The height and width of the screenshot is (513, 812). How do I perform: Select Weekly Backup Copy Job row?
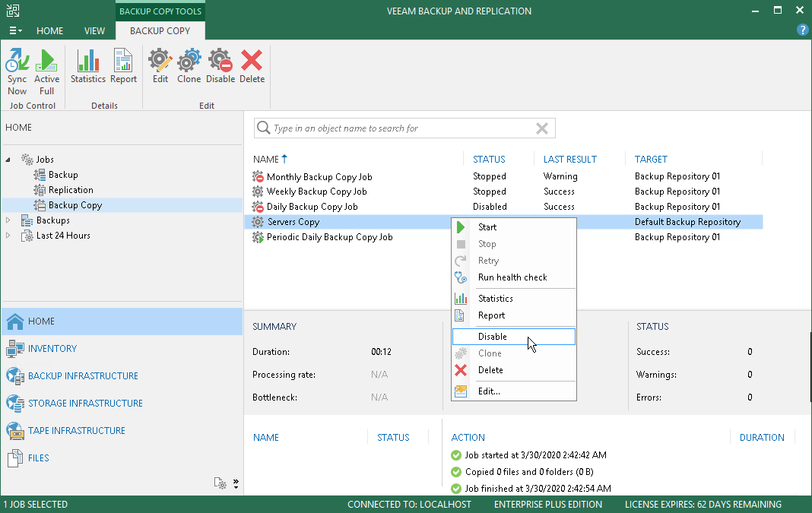tap(503, 192)
